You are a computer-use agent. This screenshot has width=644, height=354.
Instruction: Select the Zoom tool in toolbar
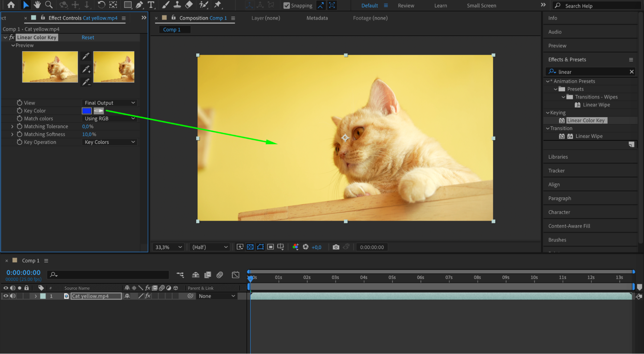click(49, 5)
